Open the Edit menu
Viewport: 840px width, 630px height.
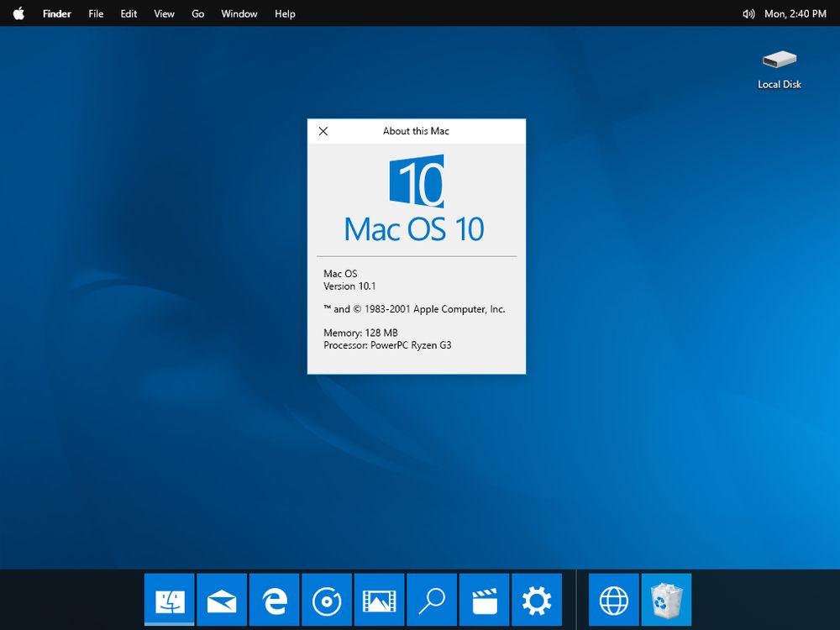coord(128,13)
